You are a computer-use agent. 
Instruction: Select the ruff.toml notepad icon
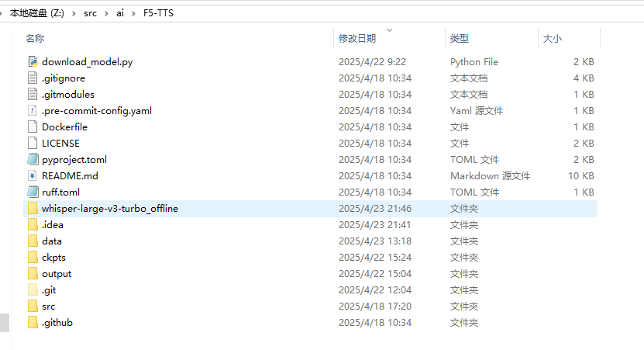pyautogui.click(x=33, y=192)
